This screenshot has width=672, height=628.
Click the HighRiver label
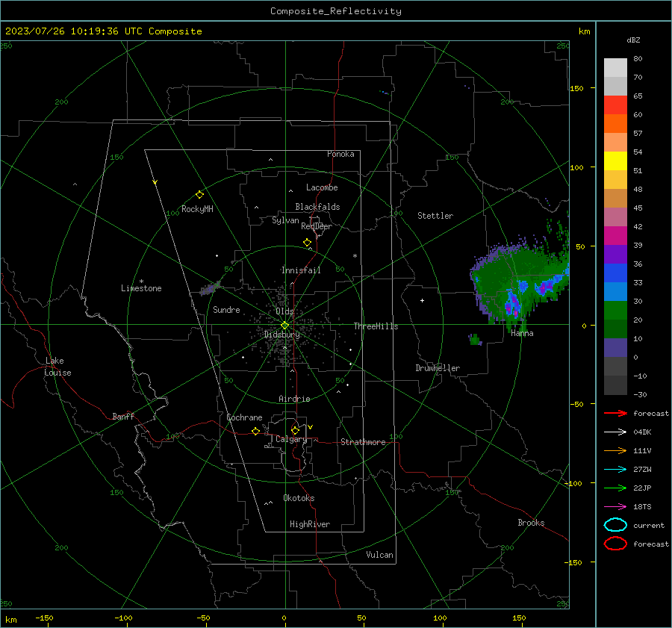310,524
